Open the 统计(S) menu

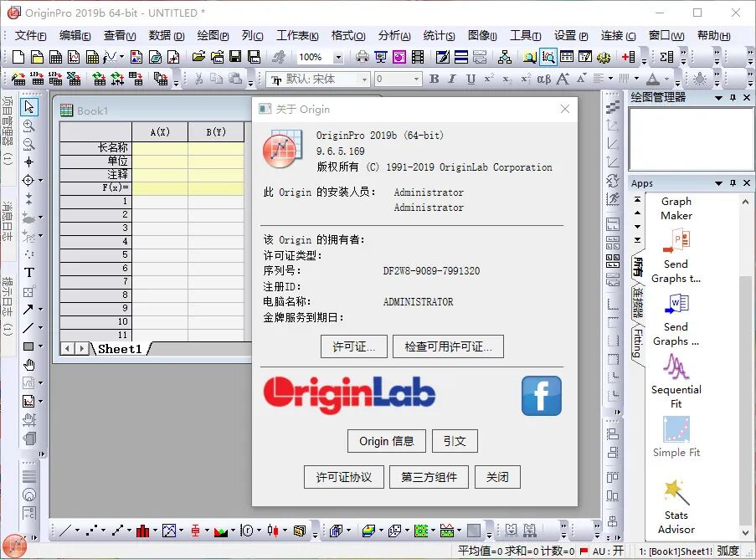tap(439, 36)
